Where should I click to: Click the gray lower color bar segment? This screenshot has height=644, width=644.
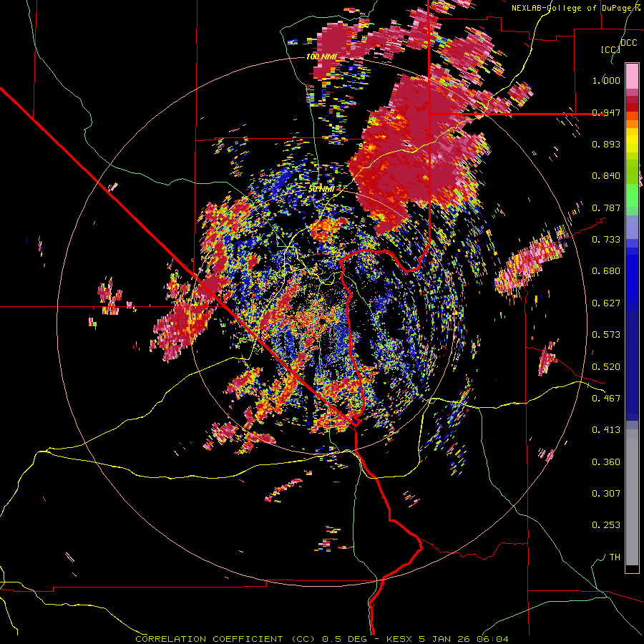point(632,497)
